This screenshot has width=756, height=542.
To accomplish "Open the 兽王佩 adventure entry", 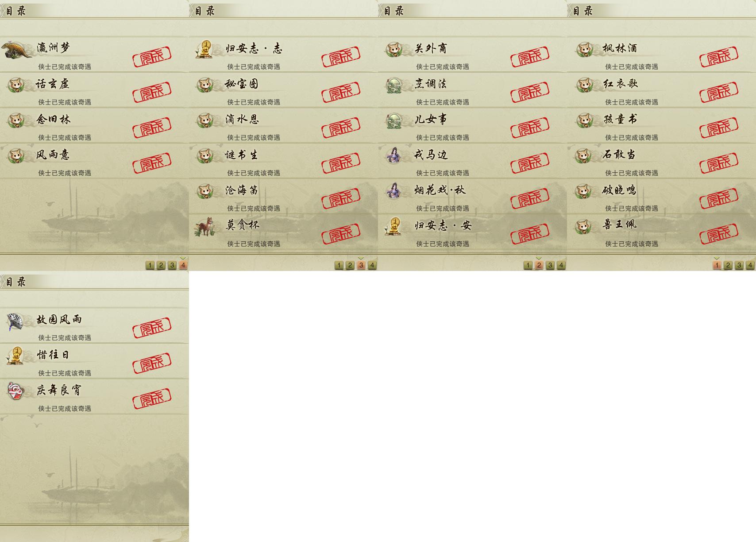I will pyautogui.click(x=661, y=232).
